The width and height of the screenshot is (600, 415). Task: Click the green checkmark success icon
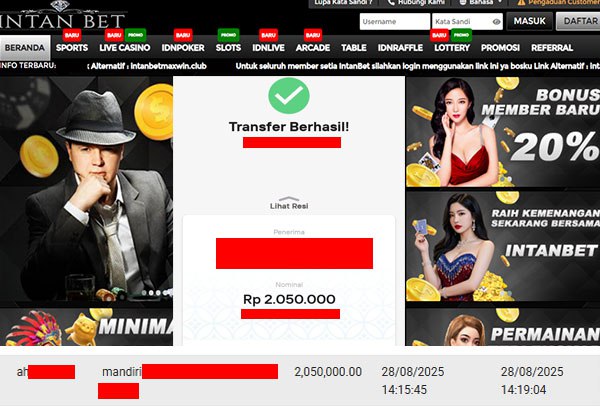(289, 96)
